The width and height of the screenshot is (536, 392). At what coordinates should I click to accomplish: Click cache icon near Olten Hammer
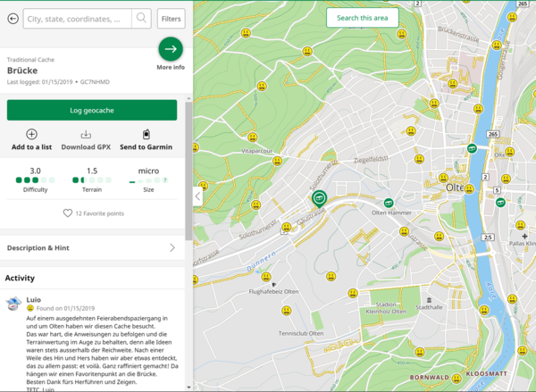pyautogui.click(x=389, y=203)
